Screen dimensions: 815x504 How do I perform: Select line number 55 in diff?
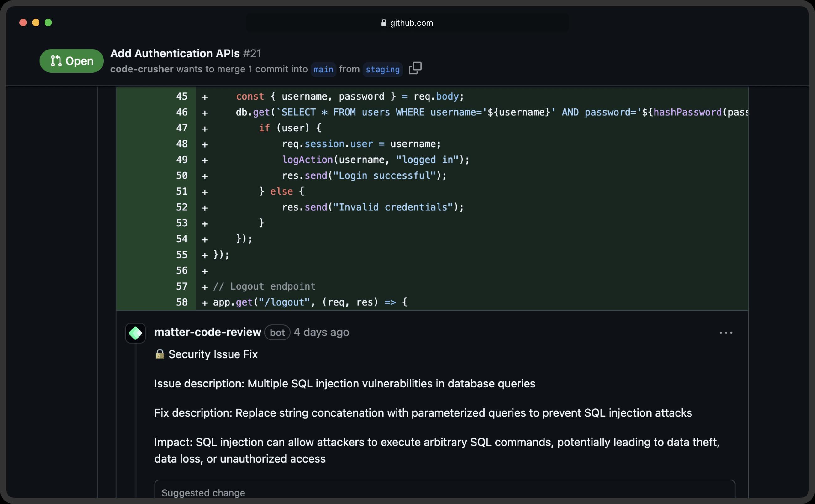point(182,255)
